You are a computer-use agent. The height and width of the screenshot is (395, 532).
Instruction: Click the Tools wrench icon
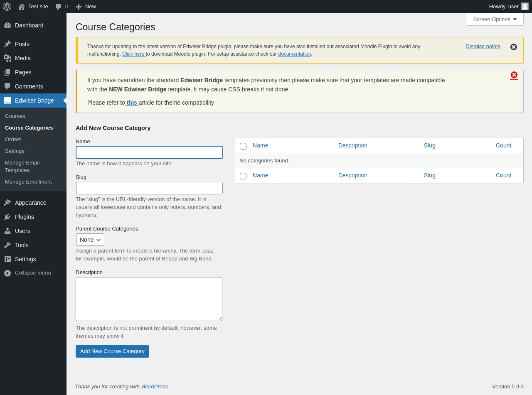(x=7, y=245)
